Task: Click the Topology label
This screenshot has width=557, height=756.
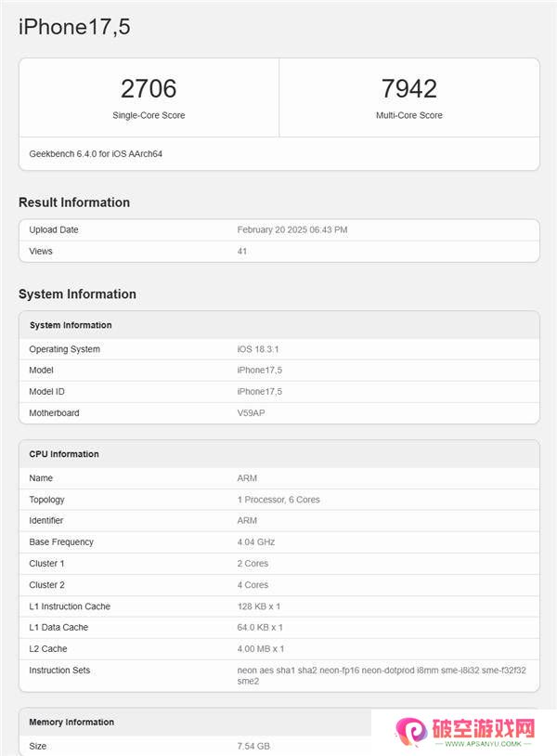Action: tap(46, 500)
